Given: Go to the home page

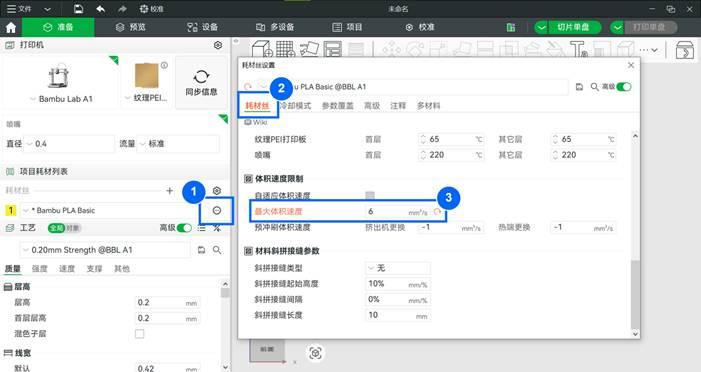Looking at the screenshot, I should point(11,27).
